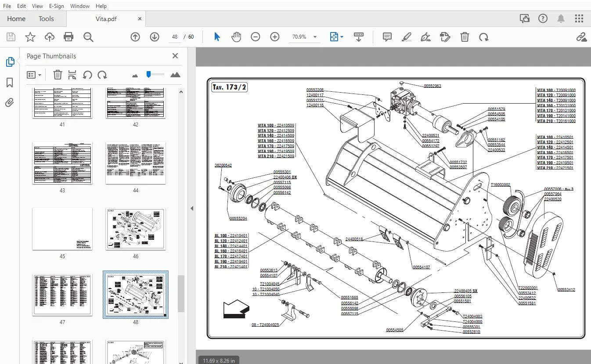Select the page 47 thumbnail

[62, 294]
